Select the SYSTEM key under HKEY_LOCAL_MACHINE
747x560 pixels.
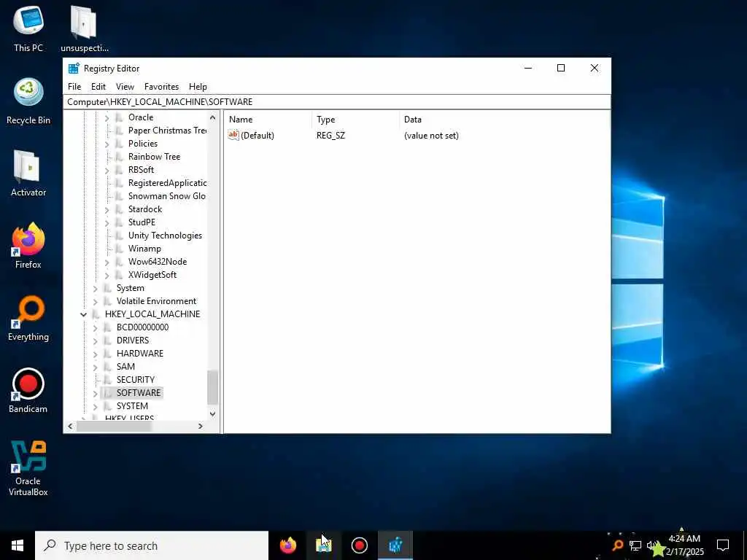pos(132,406)
